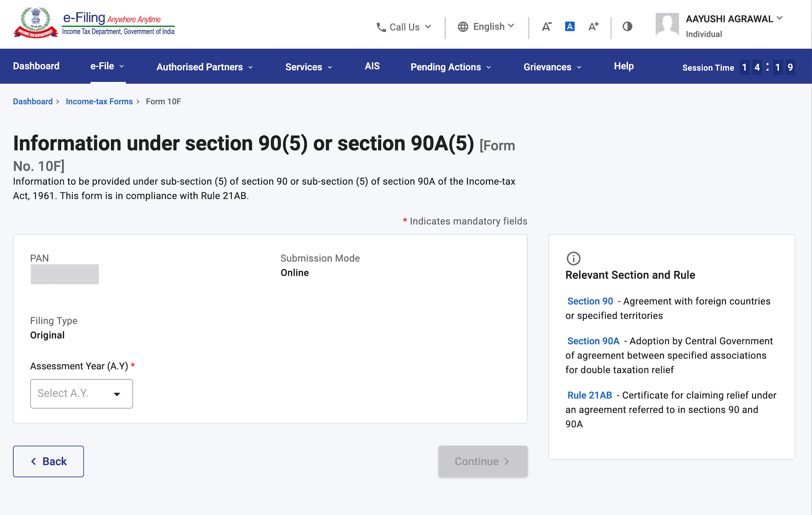
Task: Click the user profile avatar
Action: pyautogui.click(x=667, y=24)
